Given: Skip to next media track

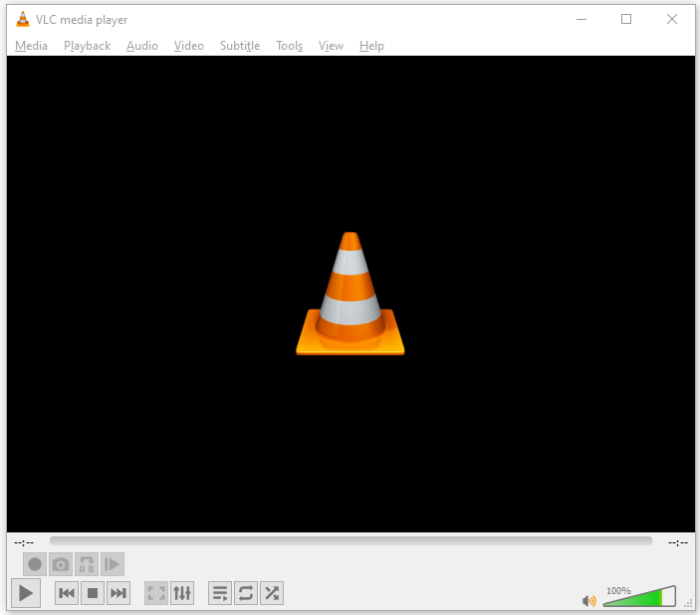Looking at the screenshot, I should point(118,593).
